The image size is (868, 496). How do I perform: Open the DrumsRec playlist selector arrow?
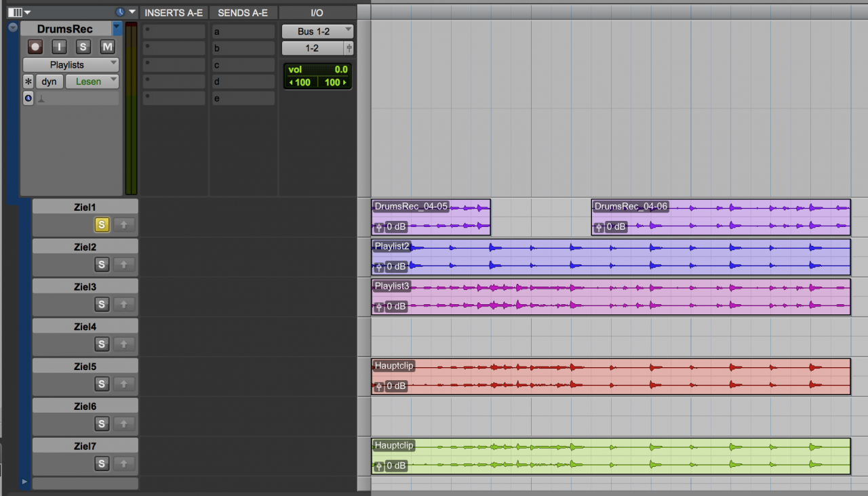(117, 28)
